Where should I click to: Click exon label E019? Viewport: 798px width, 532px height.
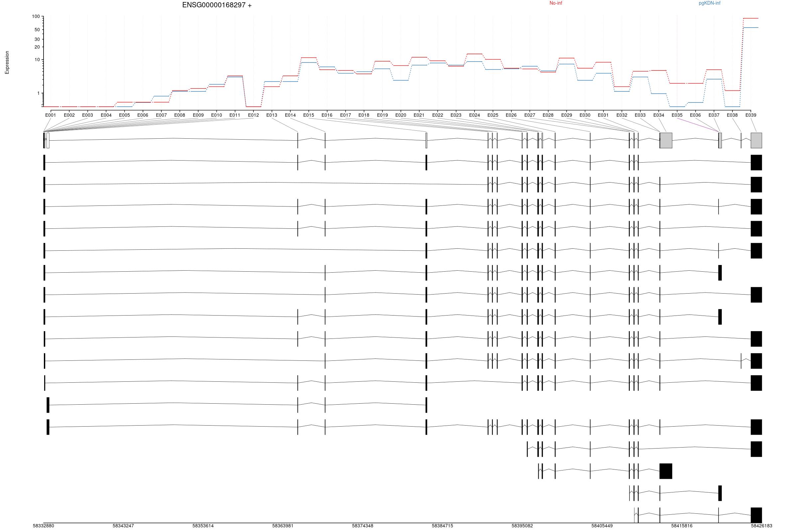382,115
